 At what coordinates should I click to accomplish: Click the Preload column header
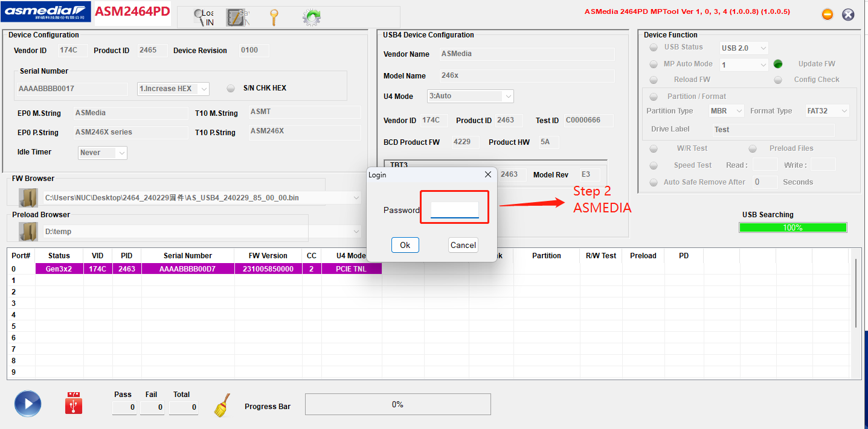tap(643, 256)
